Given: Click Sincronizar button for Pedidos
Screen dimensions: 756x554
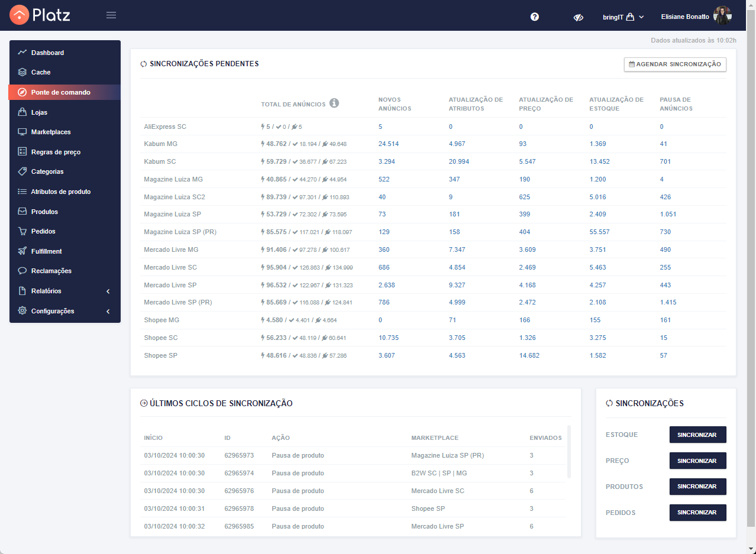Looking at the screenshot, I should 697,513.
